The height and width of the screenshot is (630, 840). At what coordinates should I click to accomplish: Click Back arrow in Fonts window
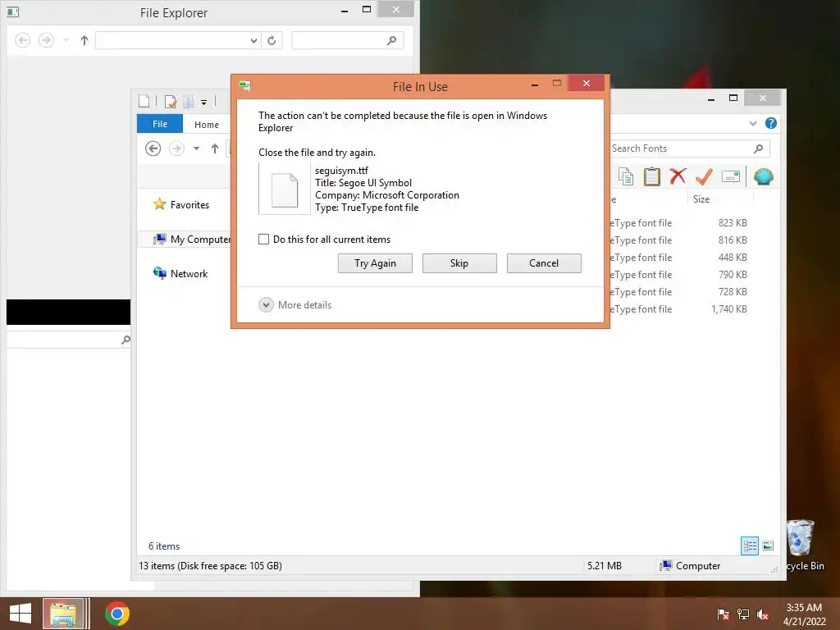point(153,148)
